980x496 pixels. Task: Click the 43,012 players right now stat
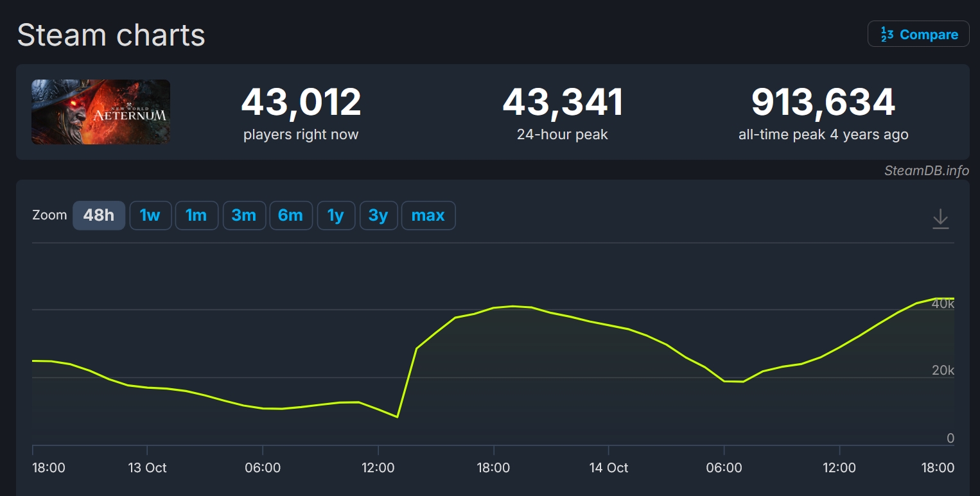coord(301,103)
